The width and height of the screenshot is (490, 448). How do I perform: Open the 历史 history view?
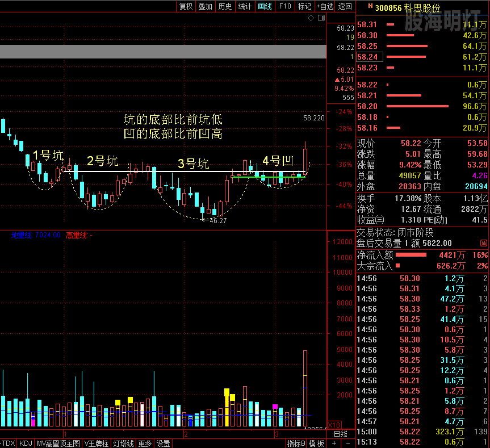[225, 6]
